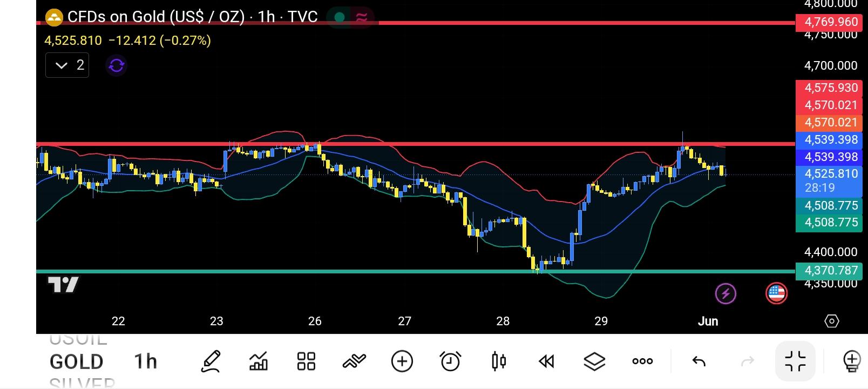Select GOLD in the symbol list
The image size is (868, 389).
[76, 361]
